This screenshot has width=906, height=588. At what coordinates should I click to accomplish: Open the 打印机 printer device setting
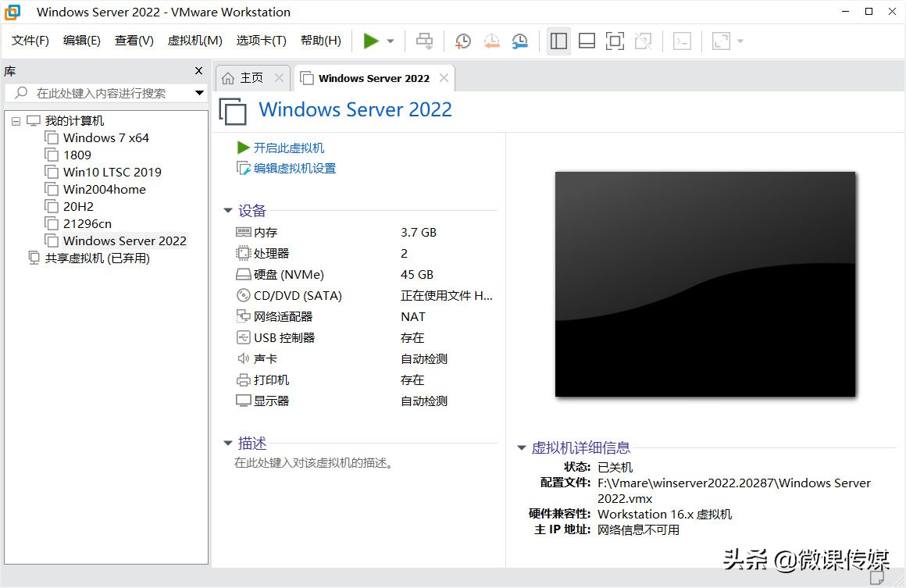click(271, 380)
